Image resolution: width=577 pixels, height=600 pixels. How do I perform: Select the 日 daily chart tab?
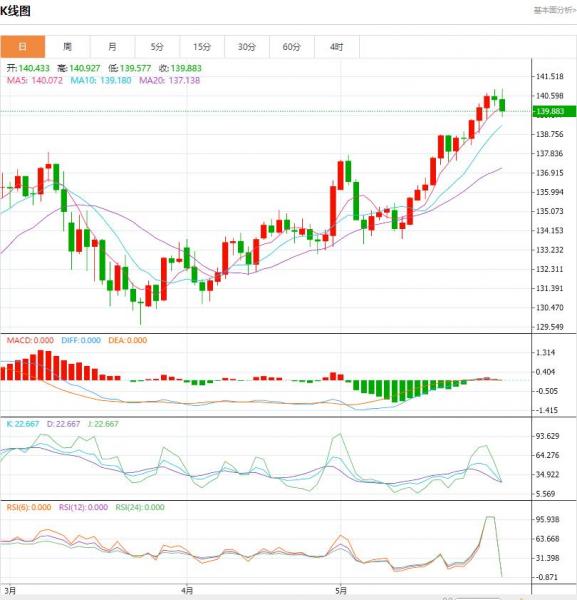point(23,47)
